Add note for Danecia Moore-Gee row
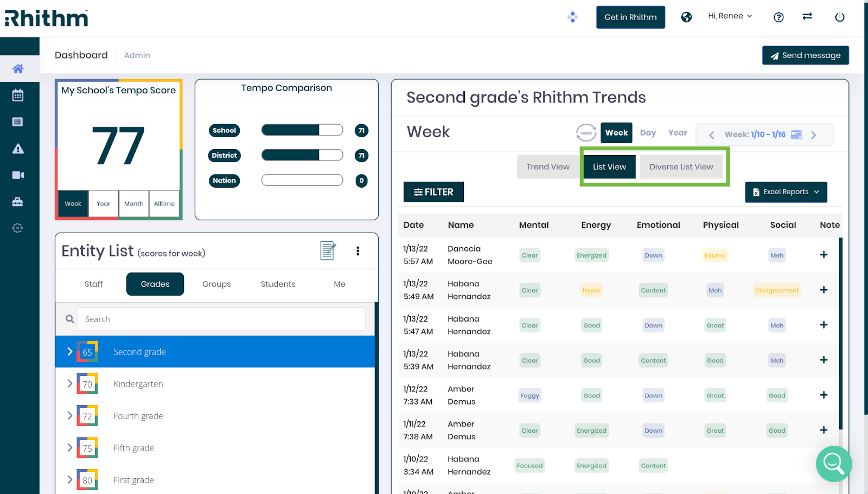 point(824,255)
